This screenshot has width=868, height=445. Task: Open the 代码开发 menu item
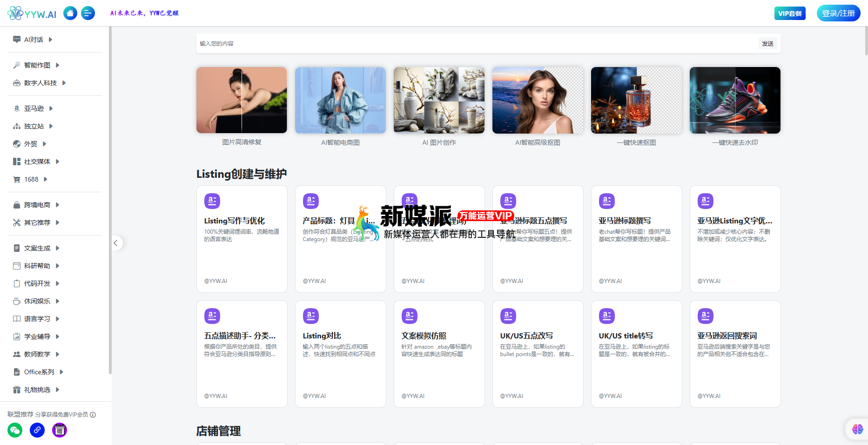click(37, 283)
